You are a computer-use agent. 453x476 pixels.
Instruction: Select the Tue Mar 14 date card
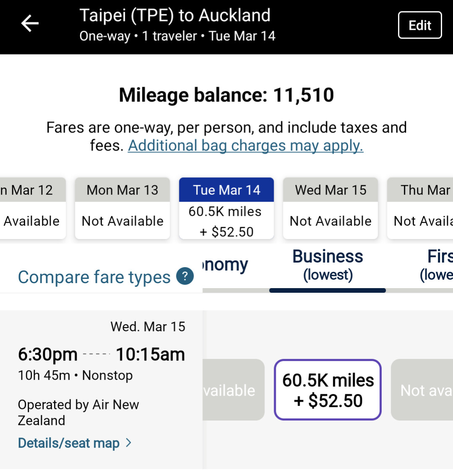tap(226, 208)
